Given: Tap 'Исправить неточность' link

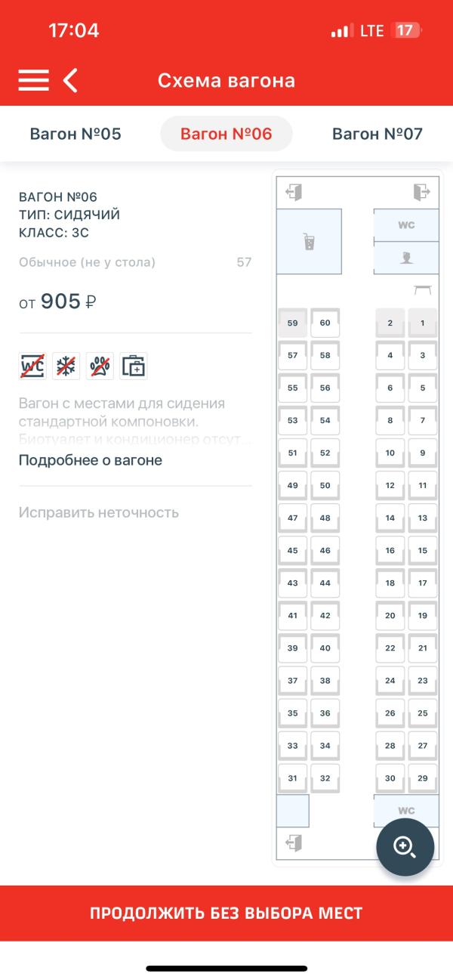Looking at the screenshot, I should tap(99, 512).
